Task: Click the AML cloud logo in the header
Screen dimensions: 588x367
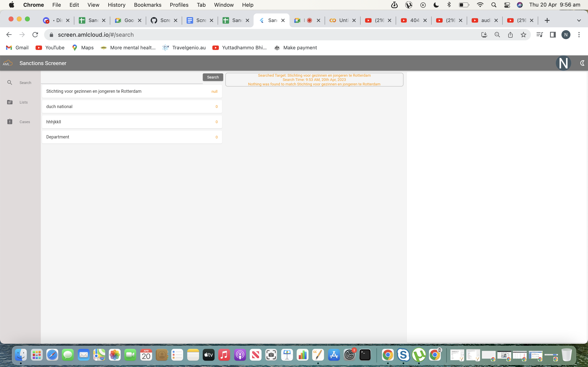Action: (x=8, y=63)
